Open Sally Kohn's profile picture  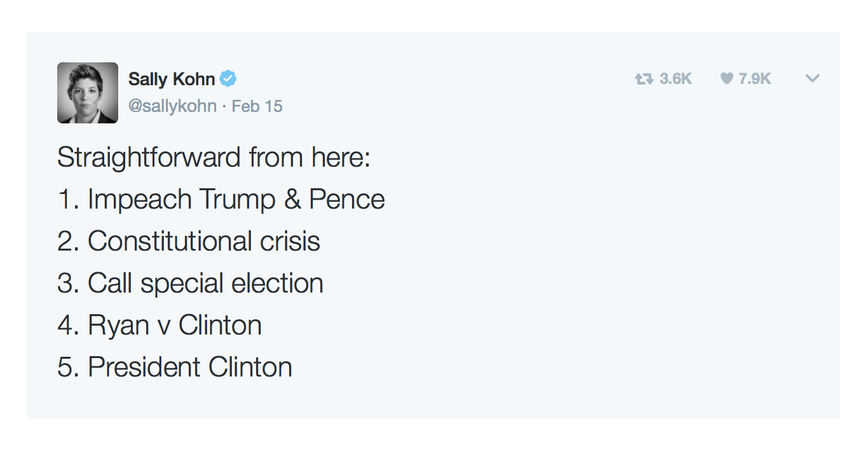point(88,93)
